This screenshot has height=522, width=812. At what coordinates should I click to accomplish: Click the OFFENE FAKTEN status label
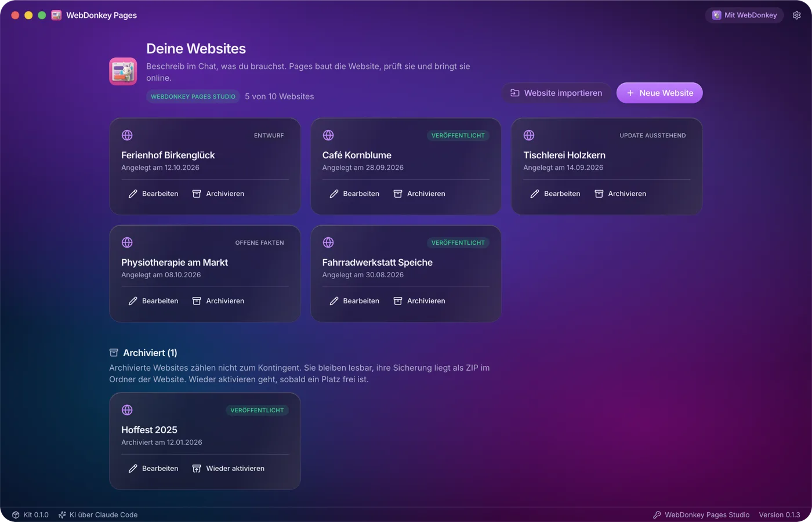(260, 243)
